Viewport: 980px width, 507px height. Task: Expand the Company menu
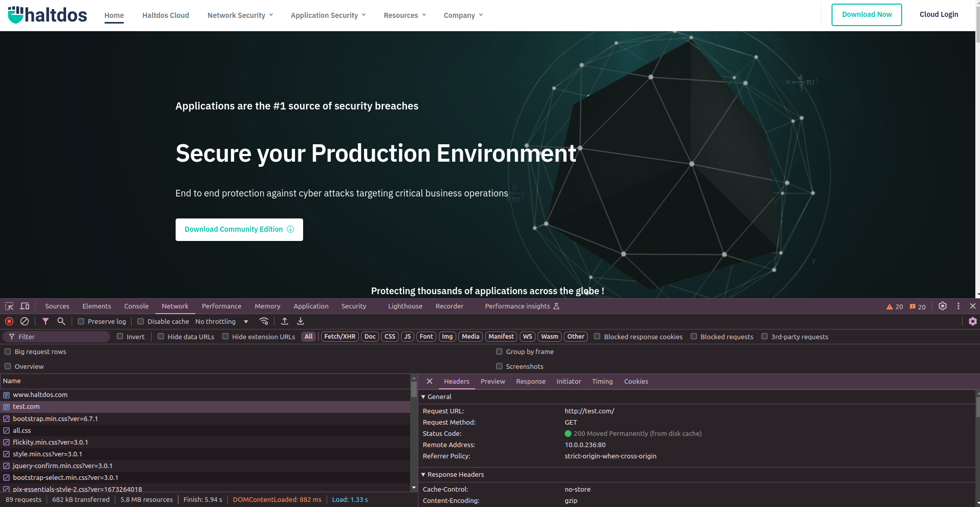pyautogui.click(x=463, y=15)
